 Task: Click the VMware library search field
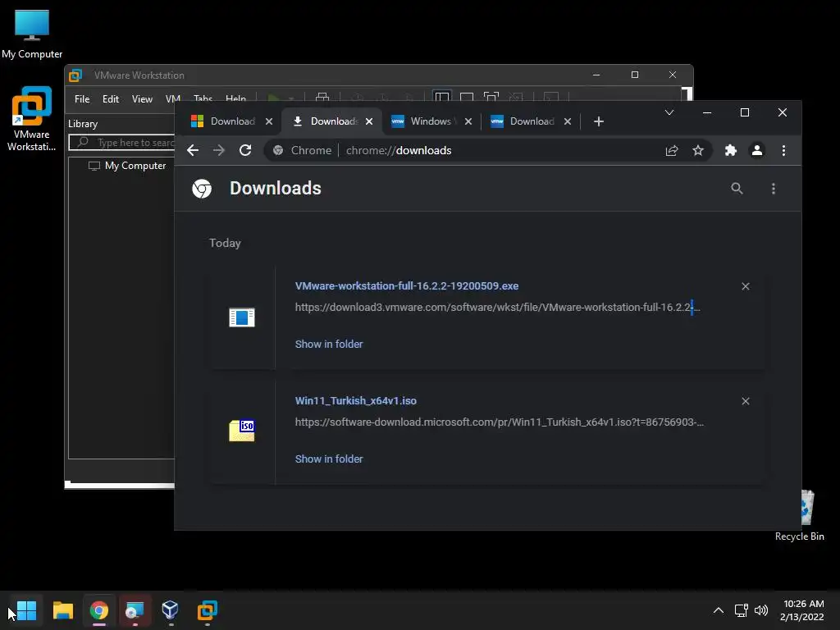point(122,143)
